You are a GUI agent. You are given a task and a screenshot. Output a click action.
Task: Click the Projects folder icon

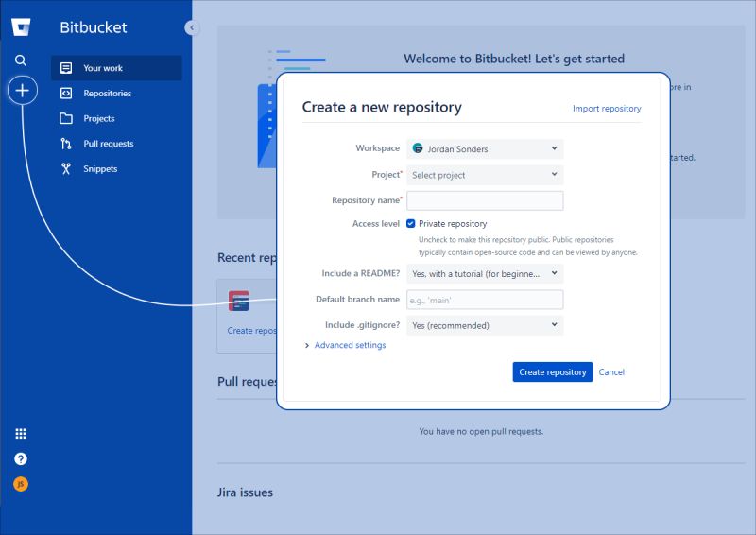66,118
